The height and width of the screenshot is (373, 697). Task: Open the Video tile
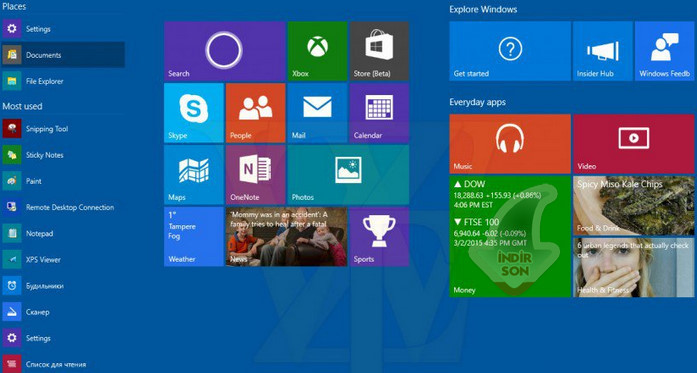click(x=633, y=144)
